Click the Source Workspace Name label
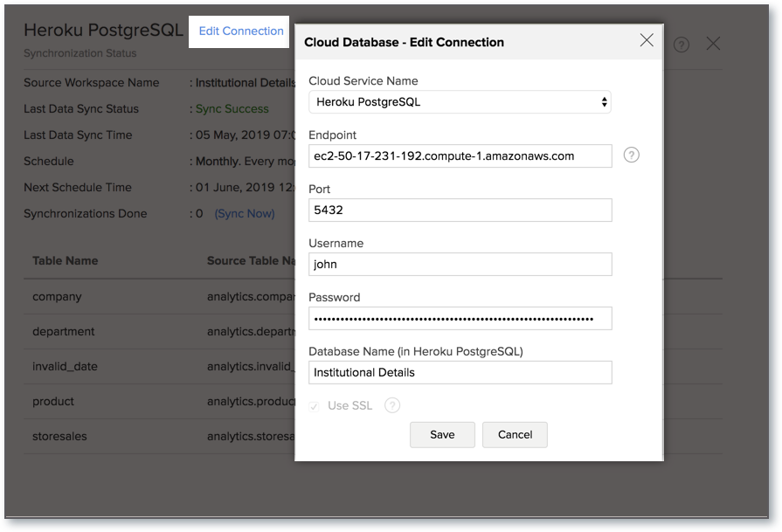This screenshot has width=782, height=532. (91, 83)
